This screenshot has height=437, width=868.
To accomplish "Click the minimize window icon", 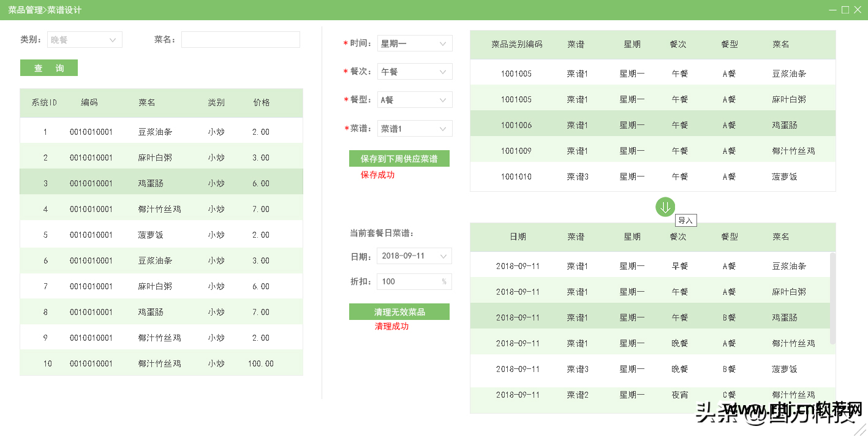I will 832,10.
